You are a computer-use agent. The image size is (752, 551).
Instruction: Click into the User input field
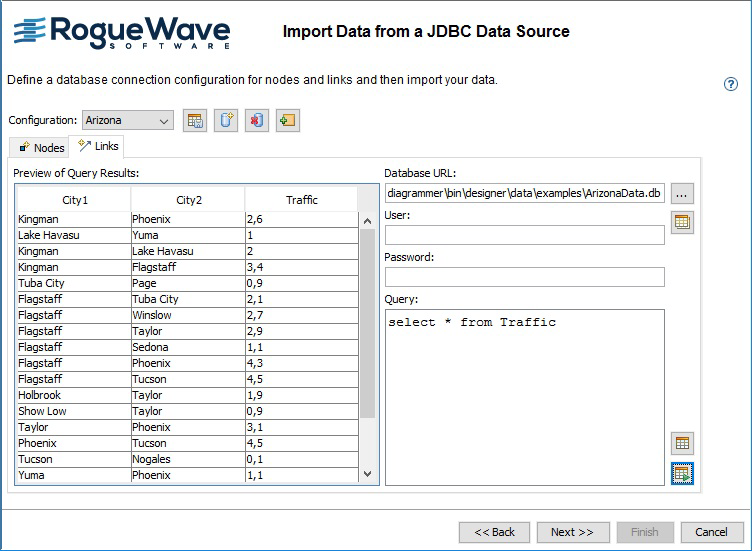[x=524, y=235]
